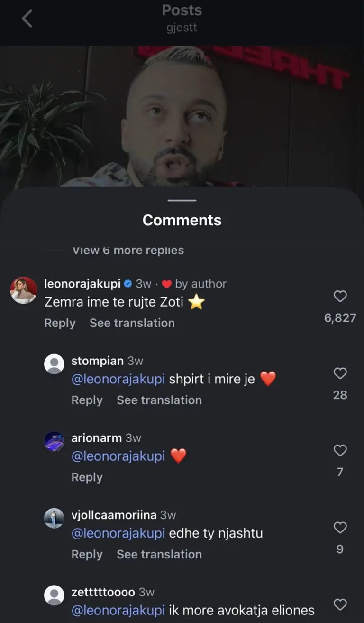364x623 pixels.
Task: See translation of stompian's reply
Action: pos(159,400)
